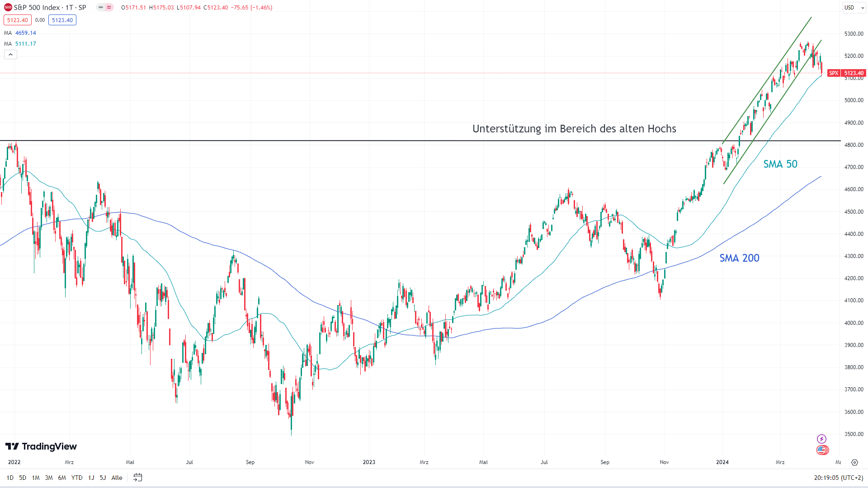Click the purple lightning event icon

pos(821,439)
